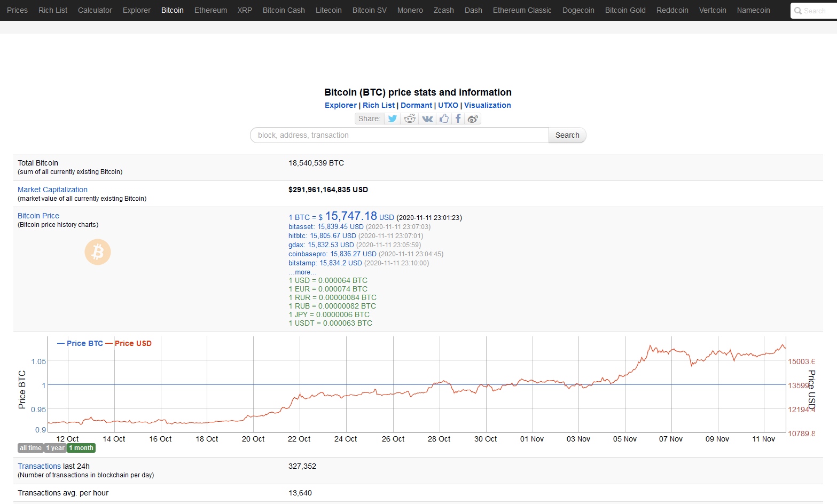Open Explorer in top navigation
This screenshot has width=837, height=504.
[137, 10]
